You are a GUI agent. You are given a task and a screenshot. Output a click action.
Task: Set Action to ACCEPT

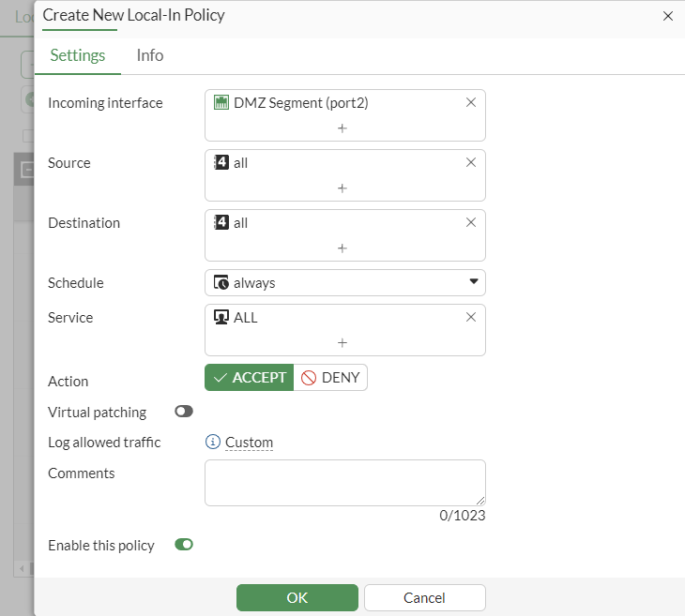(250, 378)
